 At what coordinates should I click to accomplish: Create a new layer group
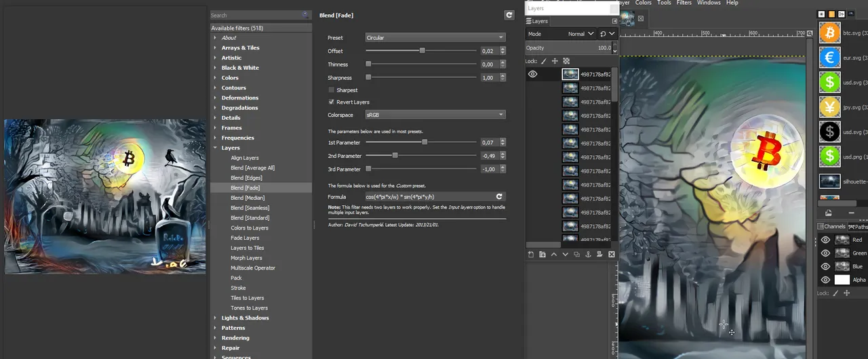point(542,254)
